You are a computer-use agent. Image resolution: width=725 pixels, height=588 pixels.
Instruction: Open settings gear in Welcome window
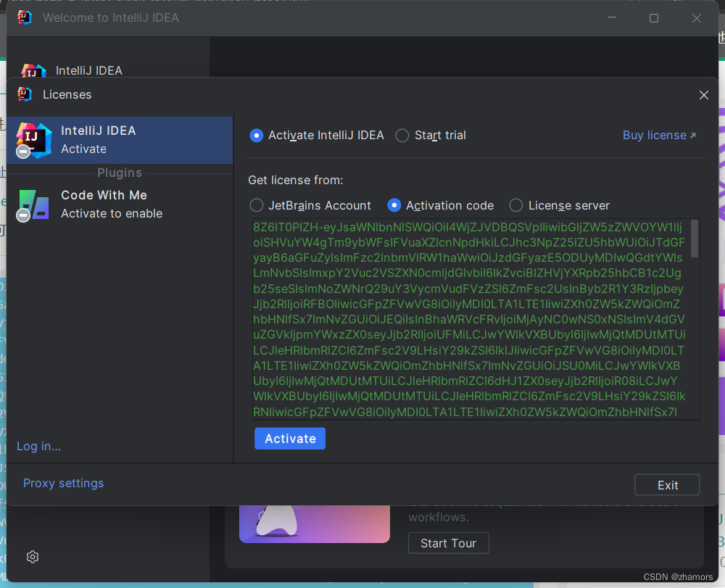pos(33,557)
